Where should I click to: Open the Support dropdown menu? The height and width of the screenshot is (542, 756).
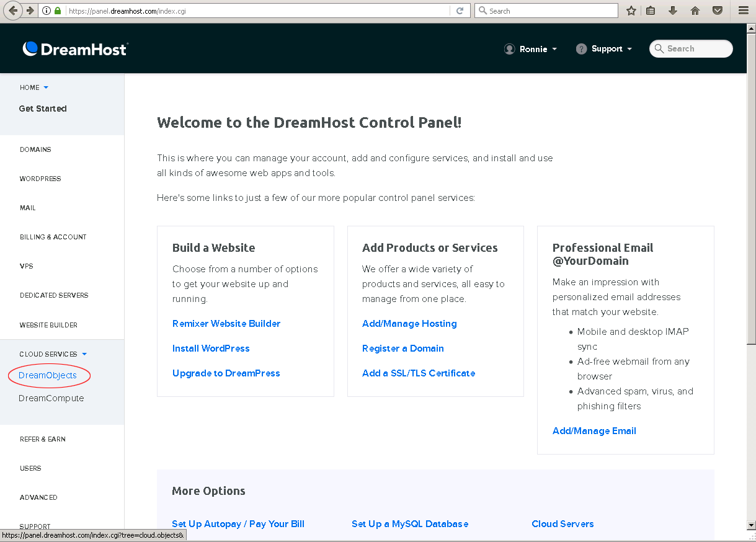(x=611, y=49)
